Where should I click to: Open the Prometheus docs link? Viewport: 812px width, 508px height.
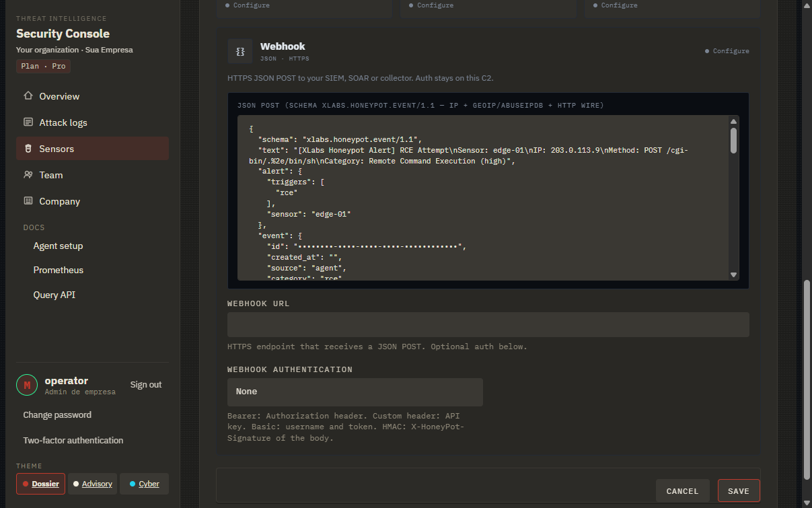59,270
